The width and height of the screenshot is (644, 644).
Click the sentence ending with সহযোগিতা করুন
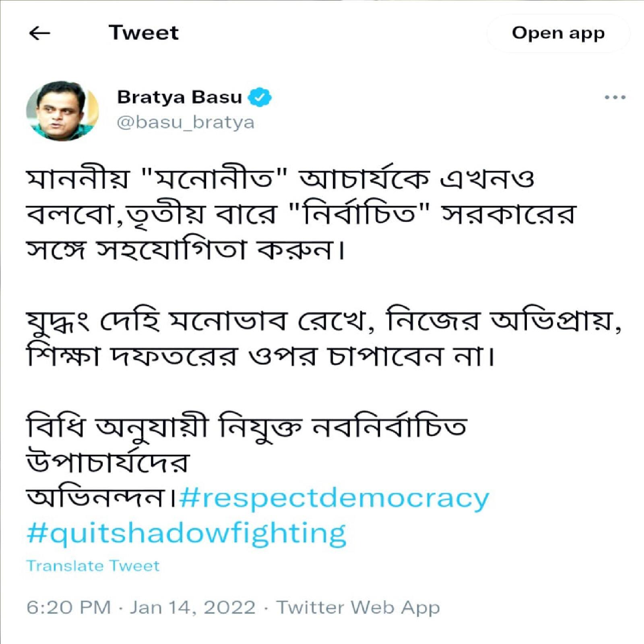click(x=185, y=250)
